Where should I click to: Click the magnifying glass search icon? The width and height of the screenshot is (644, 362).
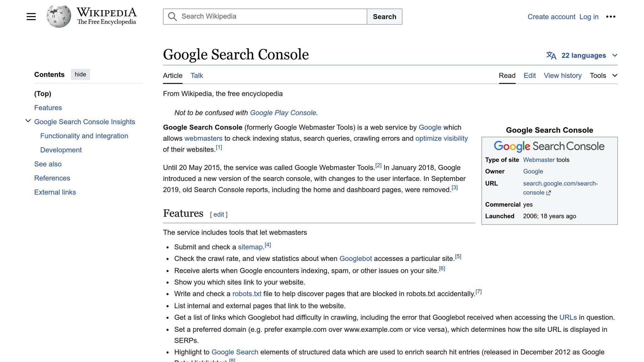(172, 17)
